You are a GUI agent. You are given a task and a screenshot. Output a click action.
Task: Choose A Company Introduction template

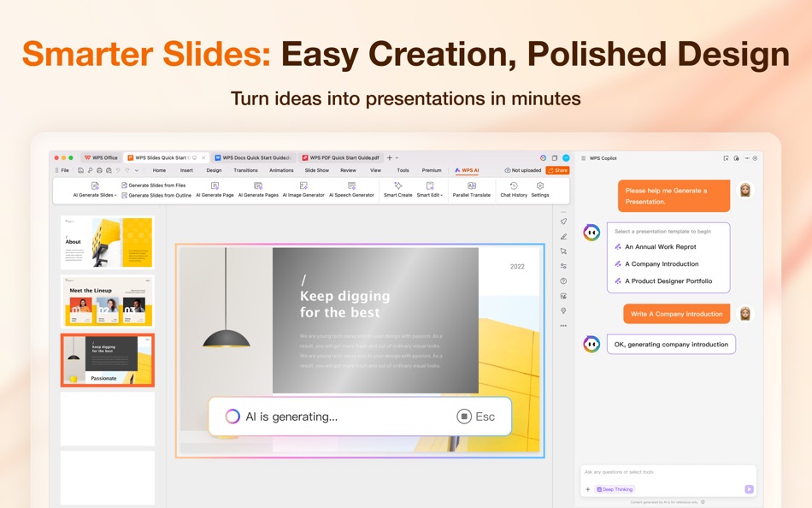click(x=656, y=264)
